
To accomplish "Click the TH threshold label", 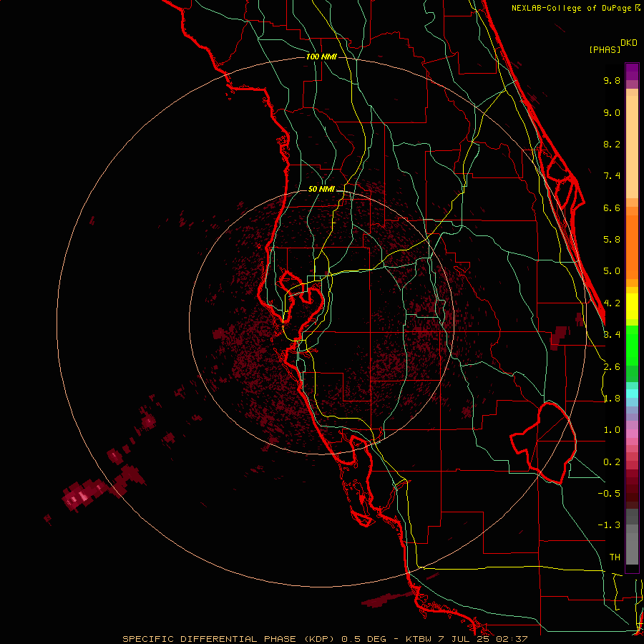I will pyautogui.click(x=615, y=557).
